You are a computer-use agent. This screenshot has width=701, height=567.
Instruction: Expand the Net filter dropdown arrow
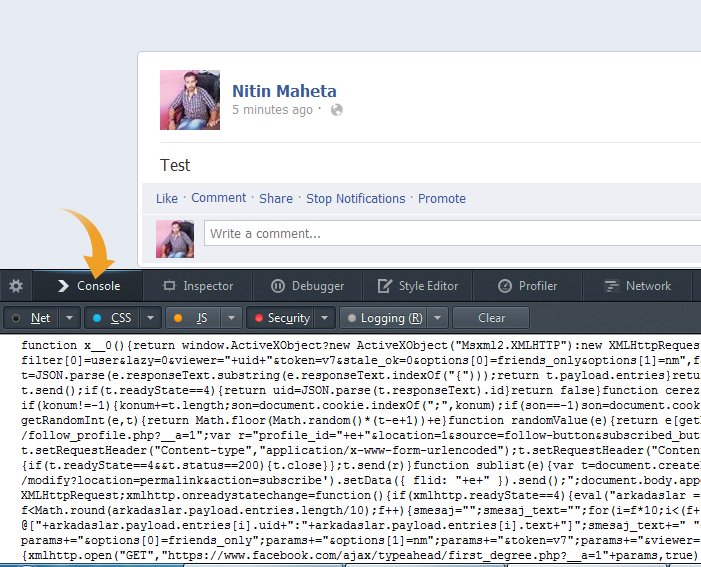click(70, 318)
